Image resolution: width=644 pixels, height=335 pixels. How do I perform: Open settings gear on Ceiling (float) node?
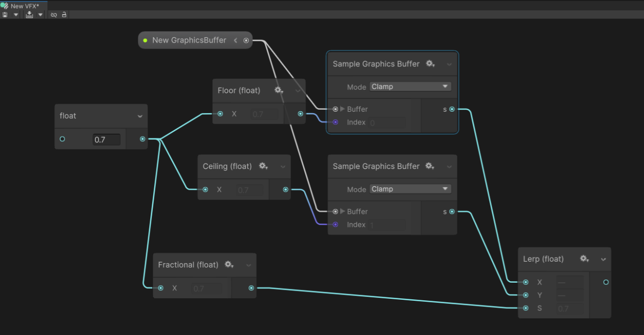[x=263, y=166]
